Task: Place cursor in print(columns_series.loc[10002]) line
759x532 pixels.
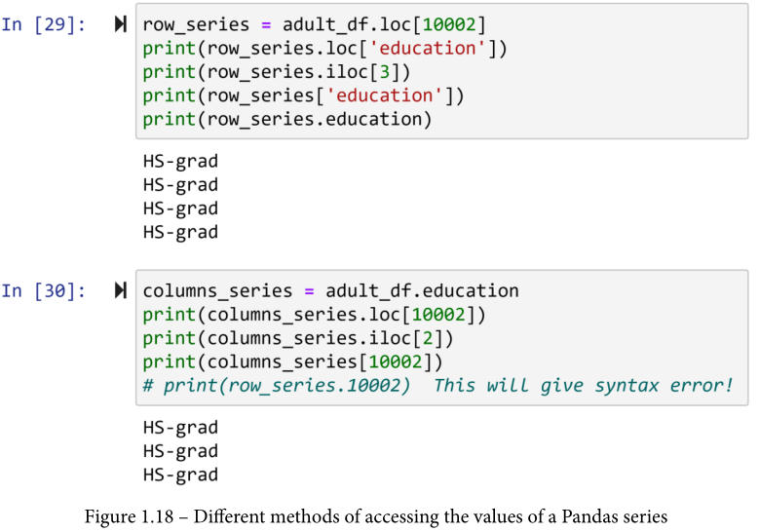Action: tap(314, 314)
